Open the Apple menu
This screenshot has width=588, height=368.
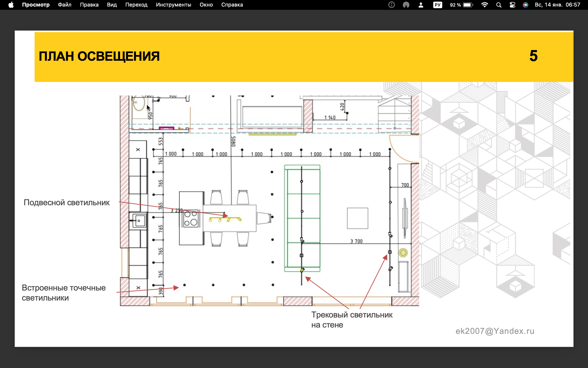point(11,5)
